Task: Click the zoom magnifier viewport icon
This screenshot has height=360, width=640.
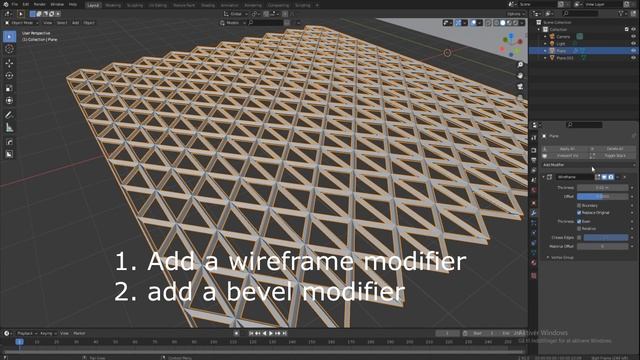Action: coord(520,65)
